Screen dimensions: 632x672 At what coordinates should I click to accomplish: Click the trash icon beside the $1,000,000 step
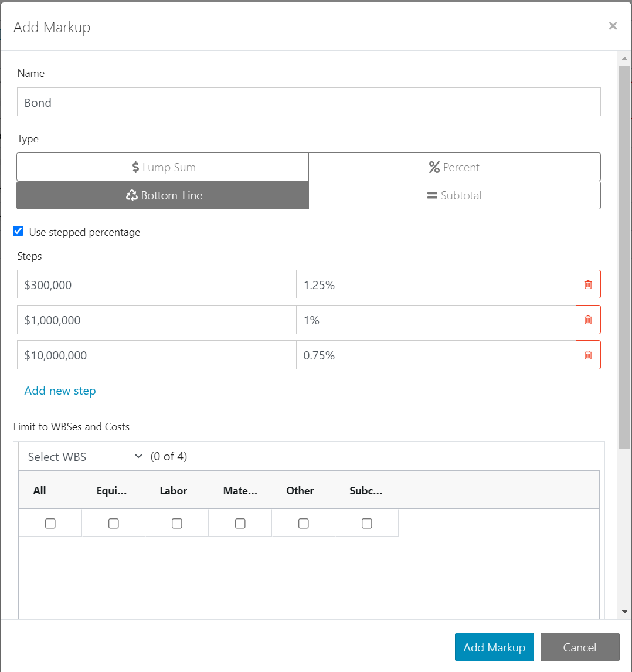pyautogui.click(x=588, y=319)
